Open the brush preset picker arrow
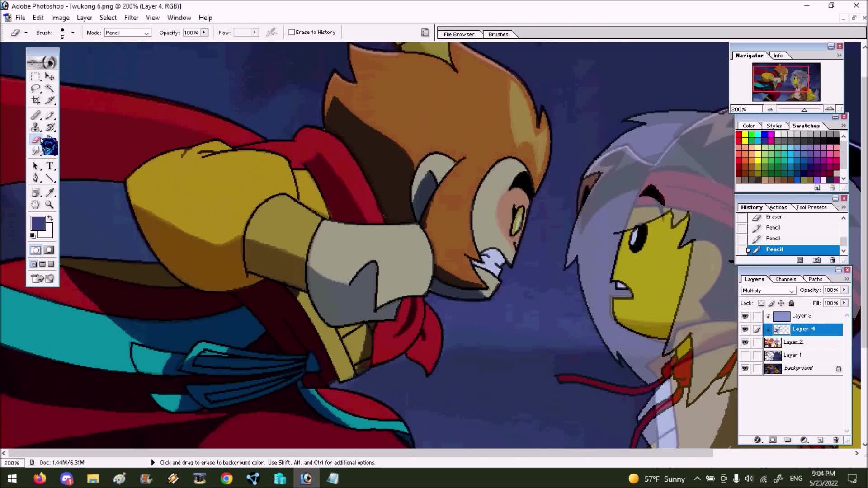868x488 pixels. tap(73, 33)
